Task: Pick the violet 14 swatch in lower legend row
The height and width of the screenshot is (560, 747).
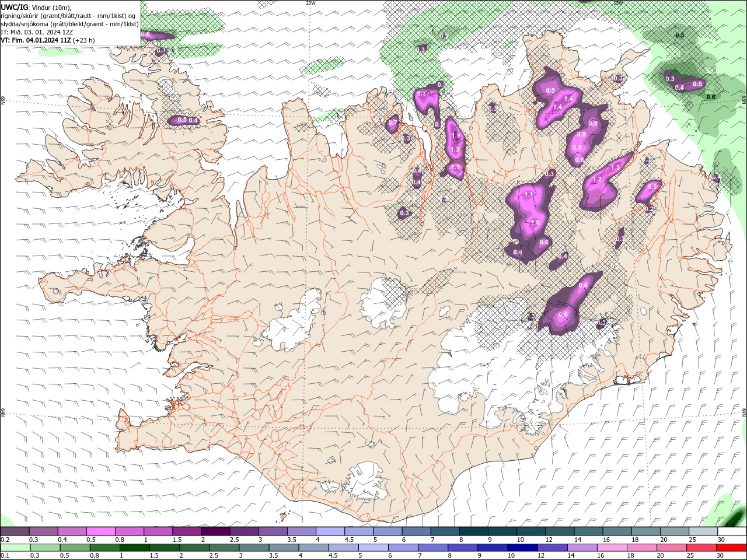Action: (581, 548)
